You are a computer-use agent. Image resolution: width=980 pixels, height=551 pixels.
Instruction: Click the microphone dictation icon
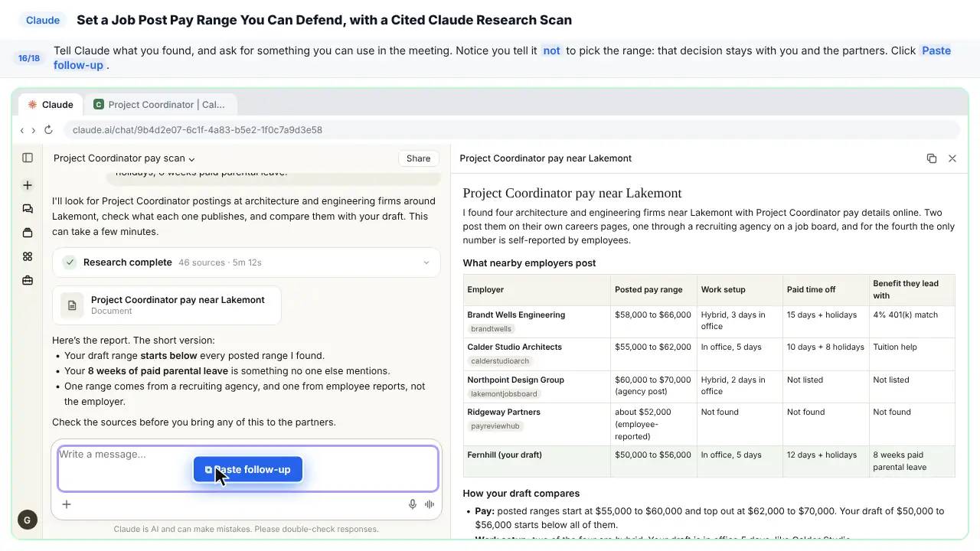[x=413, y=504]
